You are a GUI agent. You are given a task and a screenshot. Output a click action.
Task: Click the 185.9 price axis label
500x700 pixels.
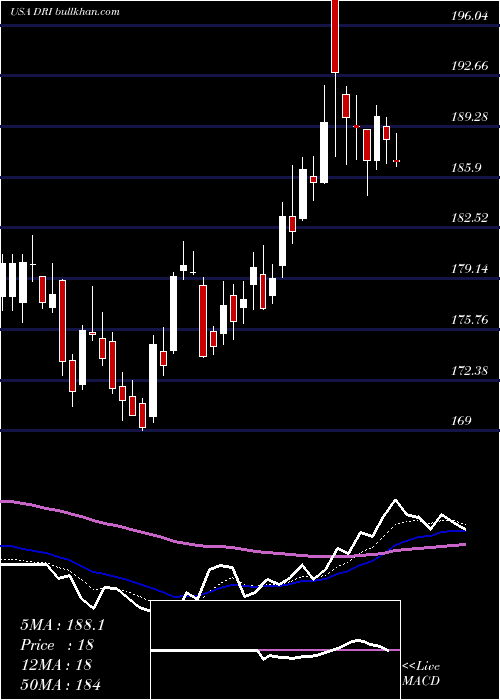[466, 168]
